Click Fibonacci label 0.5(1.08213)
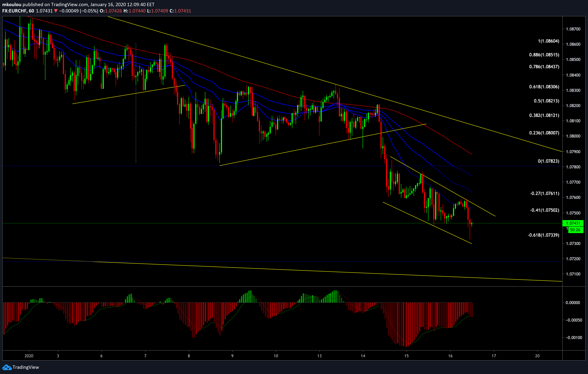Image resolution: width=588 pixels, height=374 pixels. (x=546, y=101)
